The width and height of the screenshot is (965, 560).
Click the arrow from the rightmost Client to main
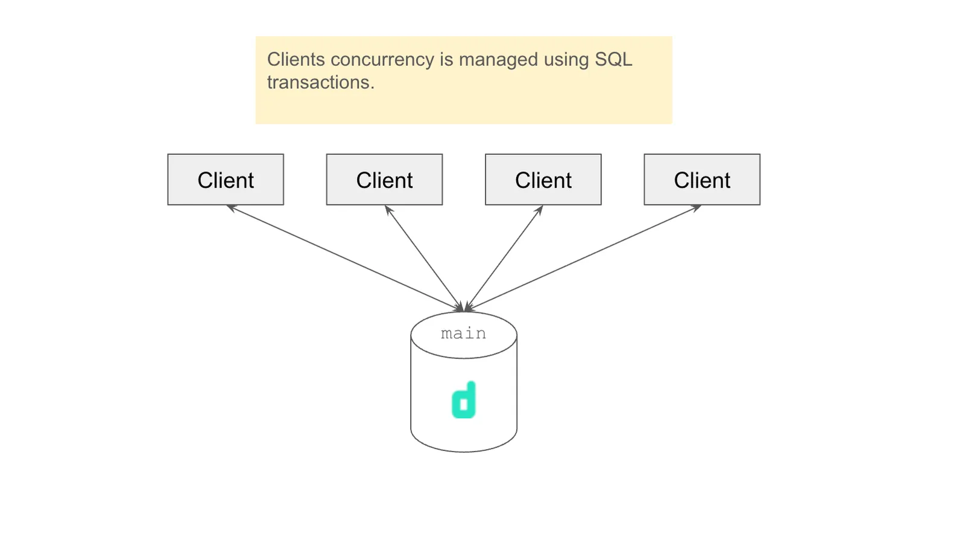pyautogui.click(x=585, y=256)
